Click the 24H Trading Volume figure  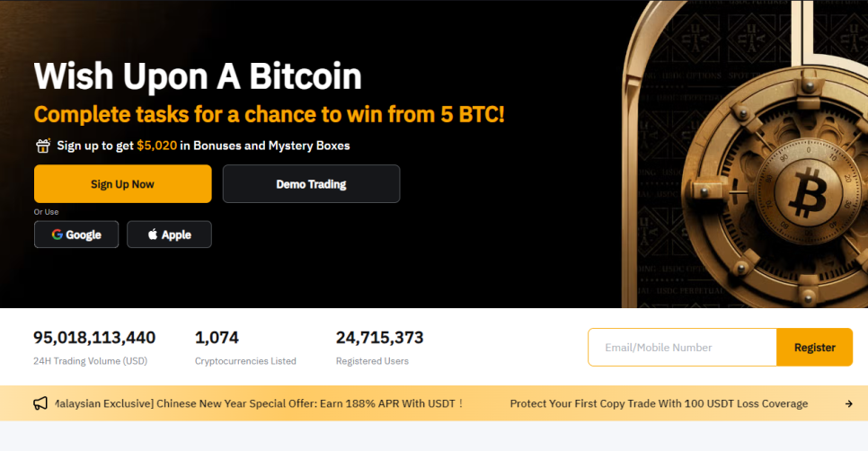coord(94,338)
